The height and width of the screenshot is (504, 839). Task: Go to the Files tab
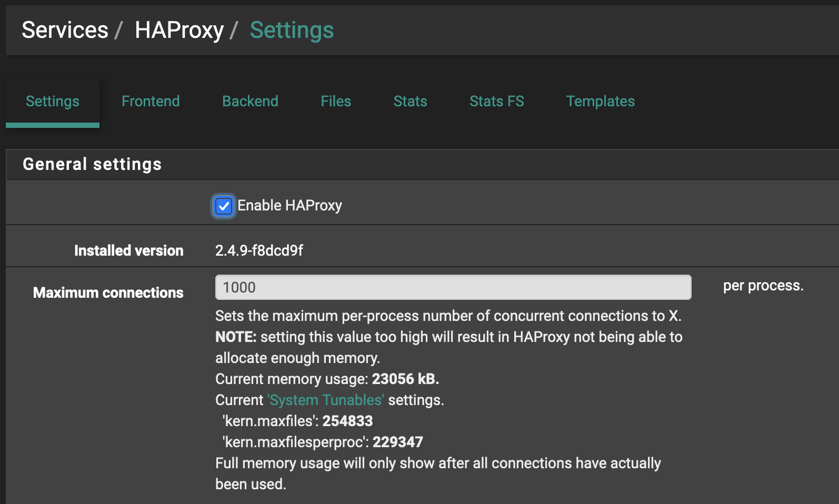point(336,101)
